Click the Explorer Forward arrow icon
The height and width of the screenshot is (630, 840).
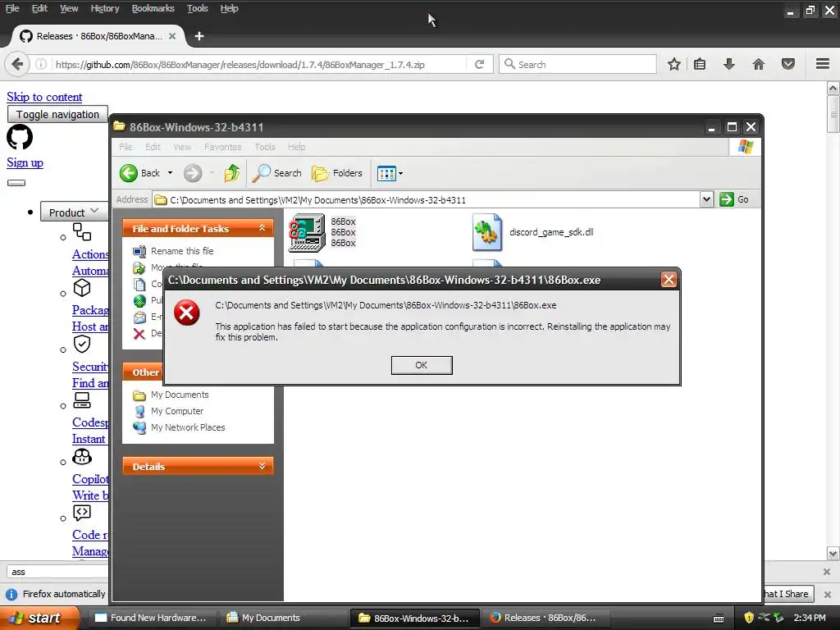pyautogui.click(x=193, y=173)
